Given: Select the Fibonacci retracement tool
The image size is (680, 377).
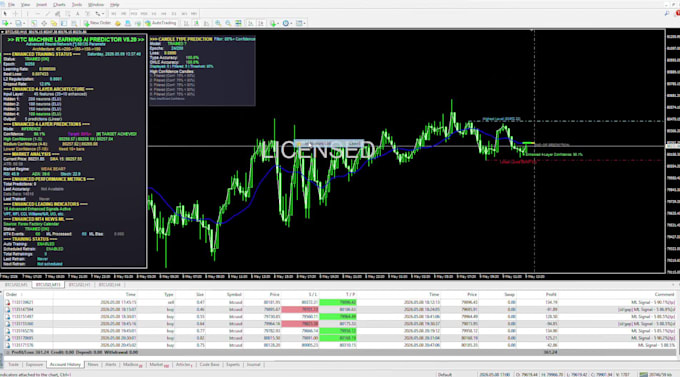Looking at the screenshot, I should point(68,14).
